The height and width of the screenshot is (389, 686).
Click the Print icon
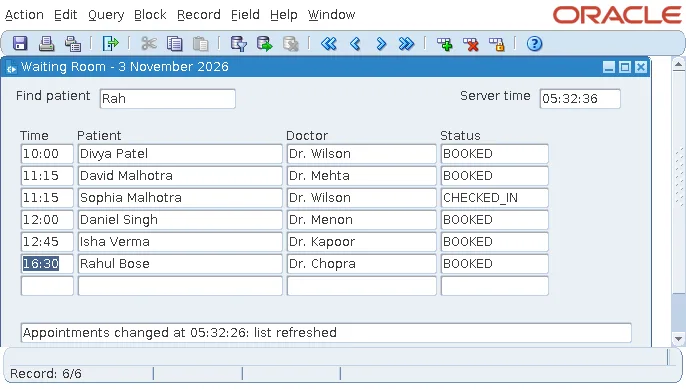(46, 44)
